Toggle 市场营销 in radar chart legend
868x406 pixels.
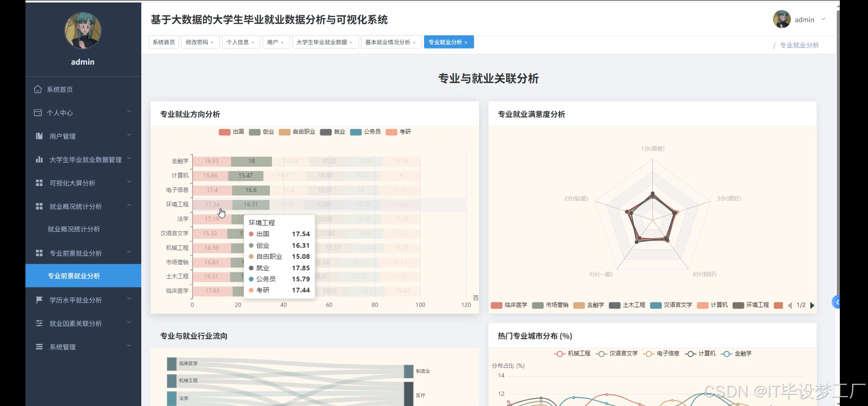[550, 305]
